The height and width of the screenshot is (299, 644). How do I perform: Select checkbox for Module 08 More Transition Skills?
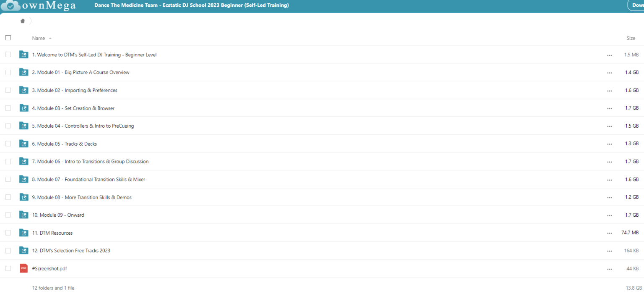[8, 197]
